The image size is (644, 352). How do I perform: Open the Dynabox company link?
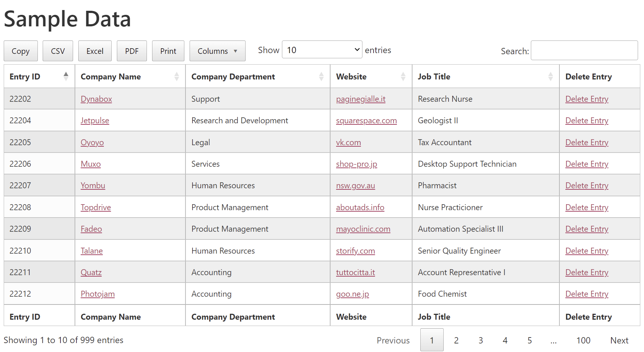pyautogui.click(x=96, y=99)
